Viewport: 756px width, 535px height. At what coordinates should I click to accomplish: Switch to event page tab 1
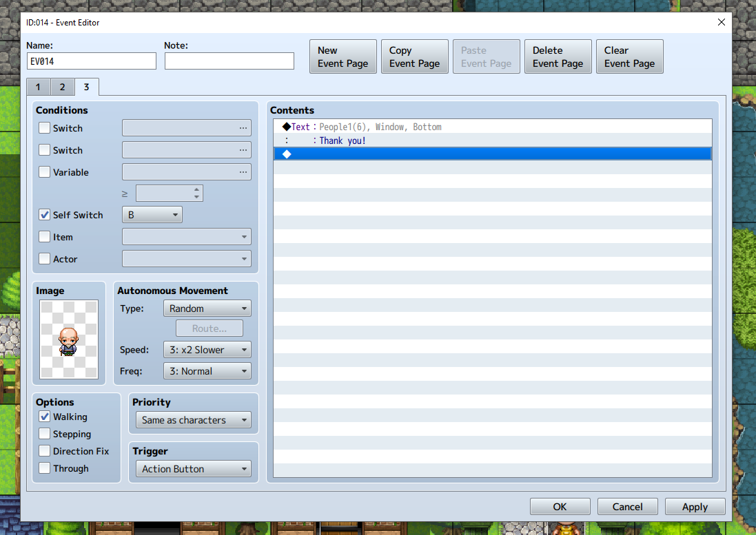38,87
